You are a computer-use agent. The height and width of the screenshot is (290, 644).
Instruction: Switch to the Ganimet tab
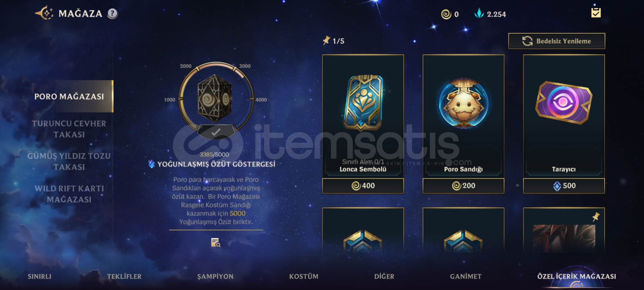coord(466,276)
